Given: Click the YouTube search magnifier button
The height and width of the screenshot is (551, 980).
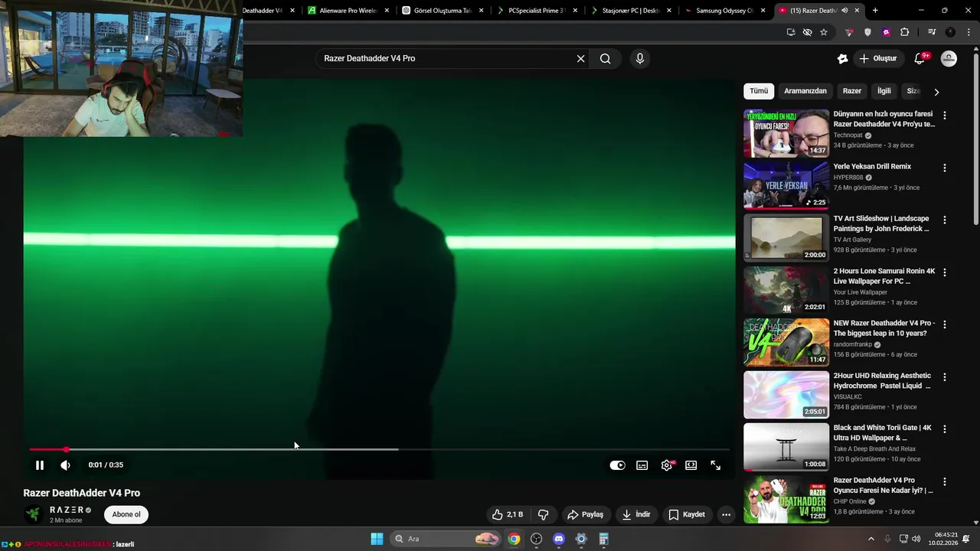Looking at the screenshot, I should pos(606,58).
